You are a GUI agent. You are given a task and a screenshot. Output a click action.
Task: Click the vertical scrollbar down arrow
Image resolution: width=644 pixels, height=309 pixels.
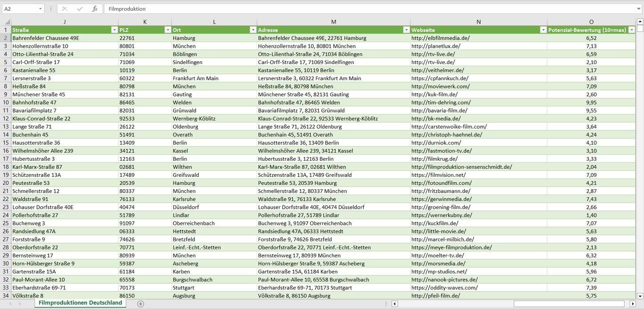click(640, 296)
